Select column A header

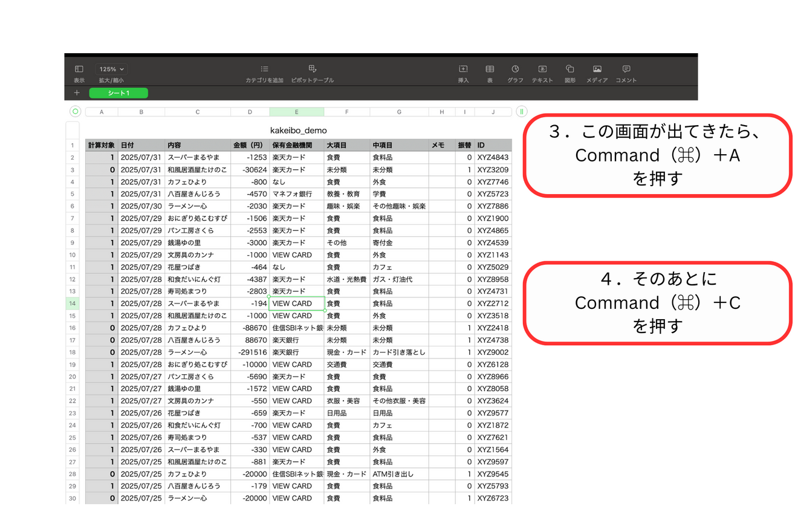point(102,112)
